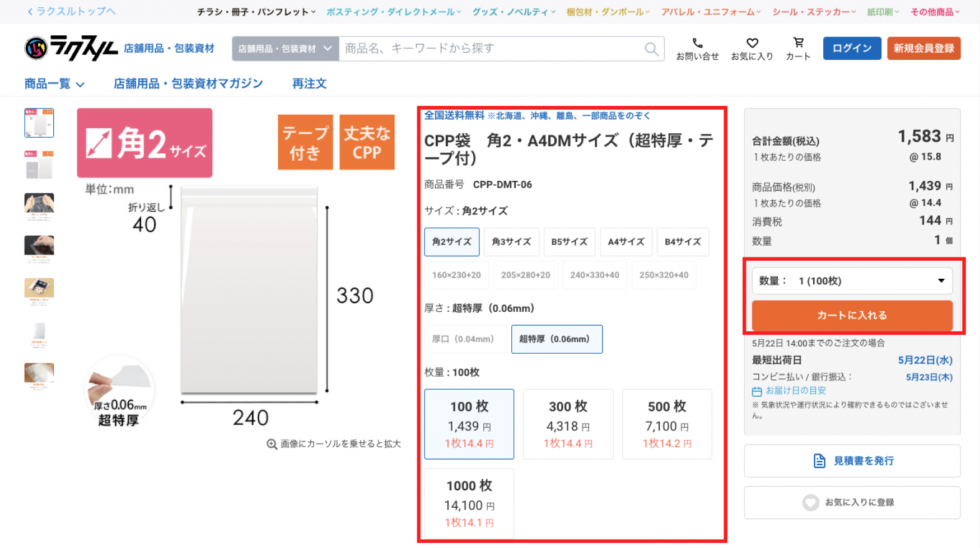980x548 pixels.
Task: Choose B4サイズ size option
Action: coord(683,242)
